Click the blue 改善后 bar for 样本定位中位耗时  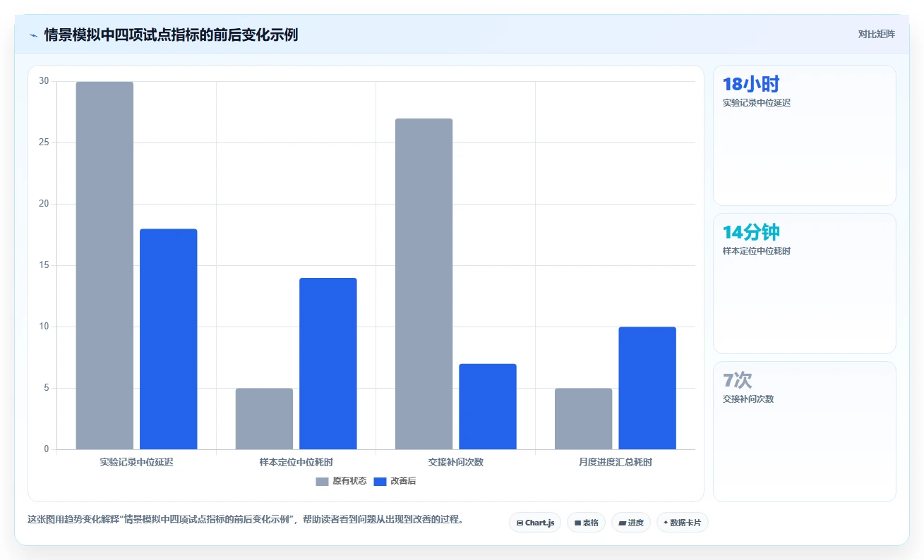point(328,364)
